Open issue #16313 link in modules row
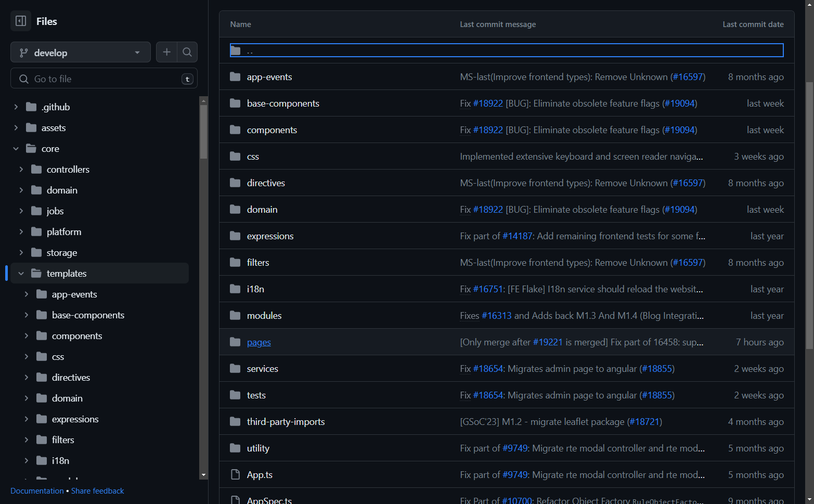814x504 pixels. [497, 315]
